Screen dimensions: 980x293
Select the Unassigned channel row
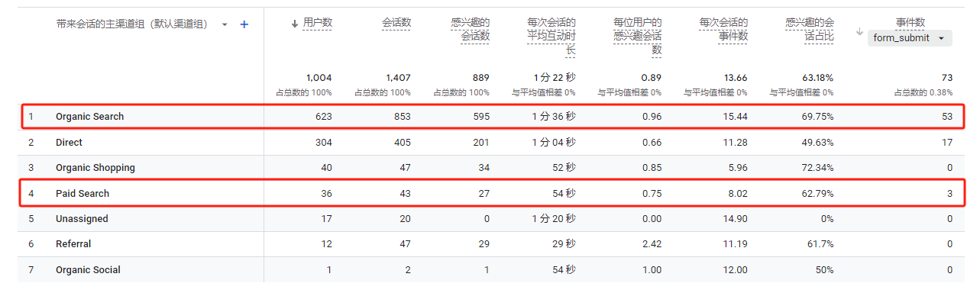click(x=489, y=219)
